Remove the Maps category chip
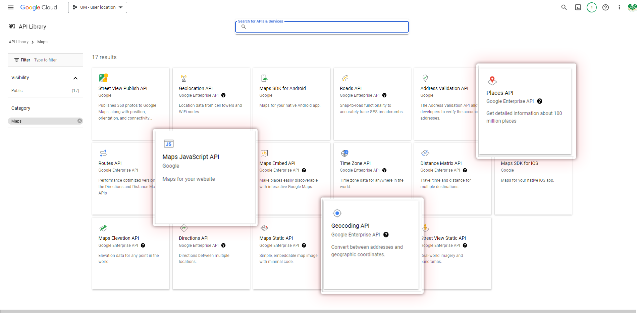Image resolution: width=644 pixels, height=313 pixels. (79, 121)
